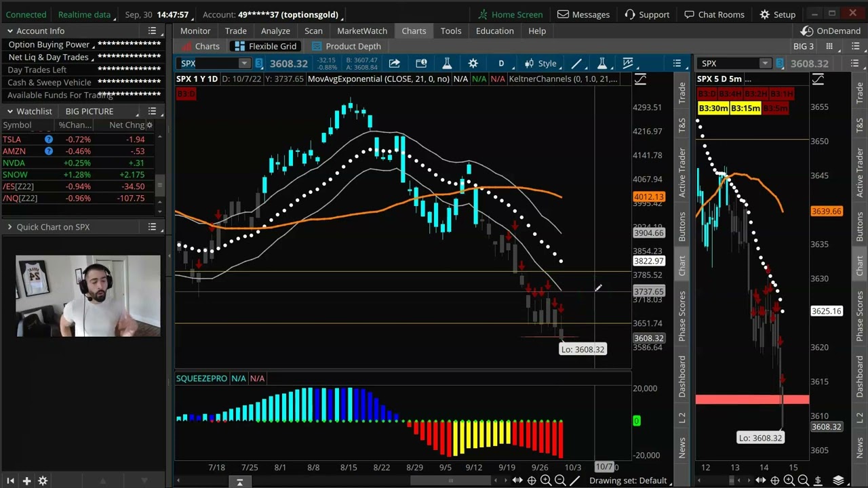Open the Studies flask icon left of gear
Viewport: 868px width, 488px height.
point(447,63)
